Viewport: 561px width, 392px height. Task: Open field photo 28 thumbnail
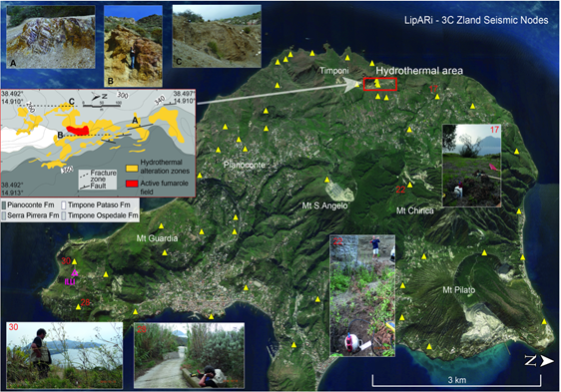(190, 355)
